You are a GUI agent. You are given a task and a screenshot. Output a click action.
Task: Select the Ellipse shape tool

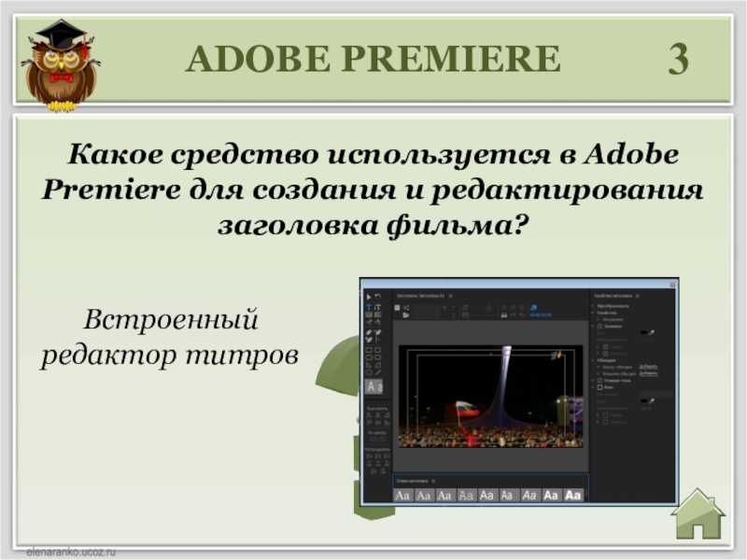(x=369, y=372)
